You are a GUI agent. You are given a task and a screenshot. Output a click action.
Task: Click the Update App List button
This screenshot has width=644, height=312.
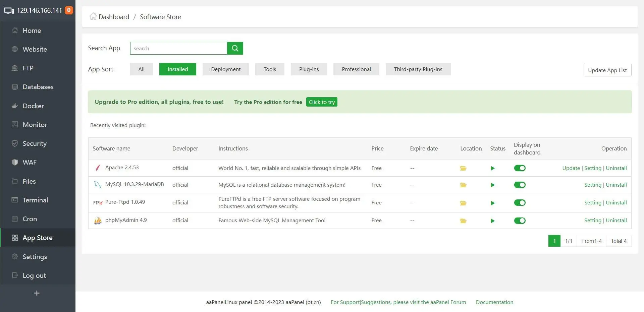click(x=607, y=70)
